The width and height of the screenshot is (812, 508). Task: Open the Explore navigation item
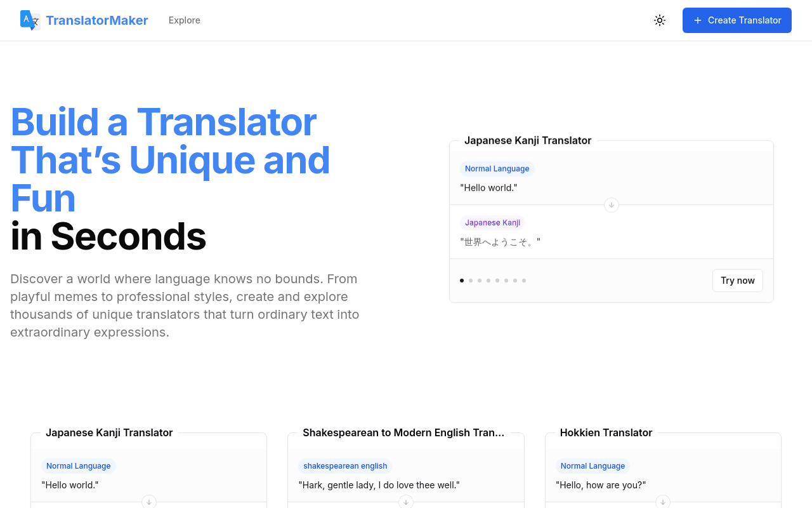185,20
